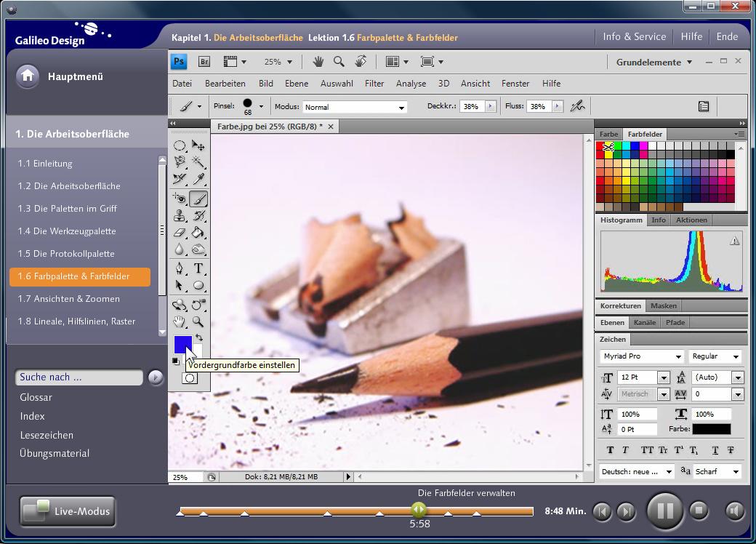The height and width of the screenshot is (544, 756).
Task: Click the Übungsmaterial link
Action: pos(55,453)
